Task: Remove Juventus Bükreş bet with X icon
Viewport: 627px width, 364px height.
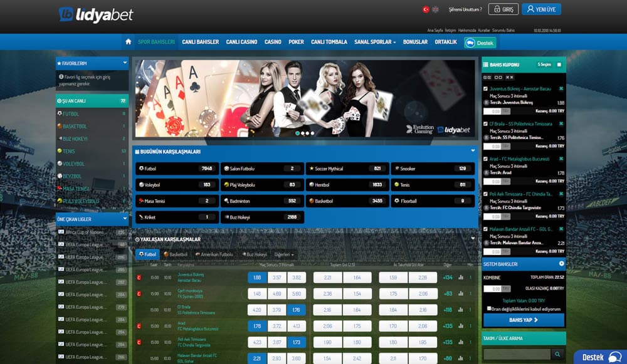Action: point(561,89)
